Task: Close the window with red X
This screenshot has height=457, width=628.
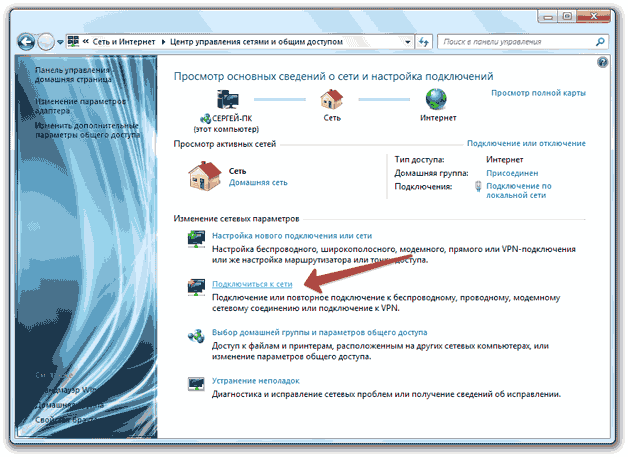Action: point(594,16)
